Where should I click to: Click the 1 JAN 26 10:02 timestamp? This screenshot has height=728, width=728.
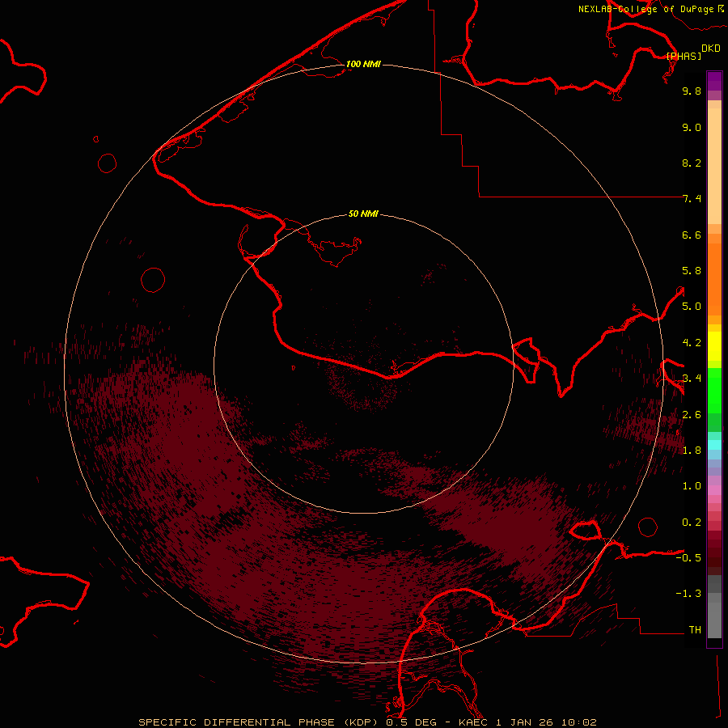coord(546,722)
